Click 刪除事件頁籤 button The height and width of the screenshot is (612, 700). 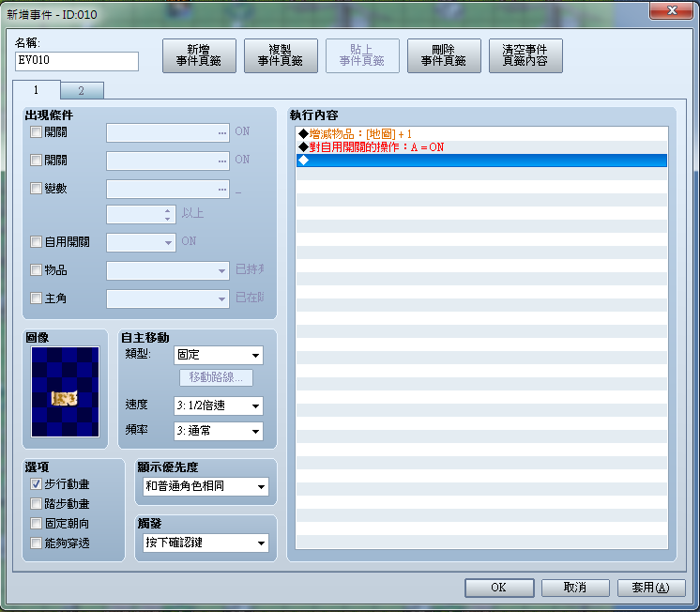[x=444, y=55]
